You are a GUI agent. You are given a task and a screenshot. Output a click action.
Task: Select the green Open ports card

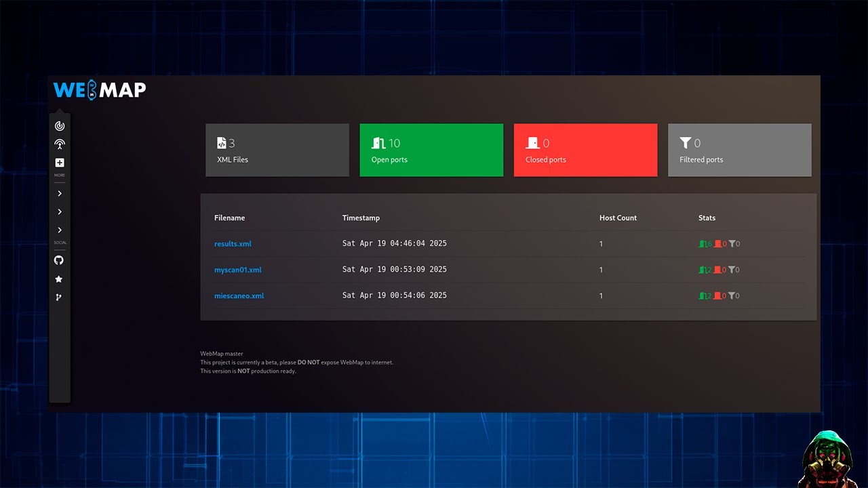(431, 150)
